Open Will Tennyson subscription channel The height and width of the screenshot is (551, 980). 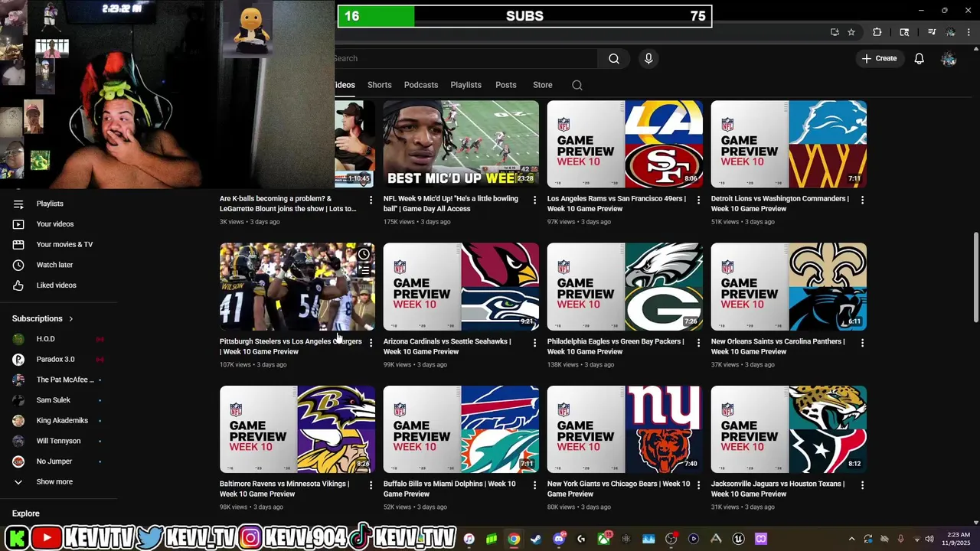58,441
